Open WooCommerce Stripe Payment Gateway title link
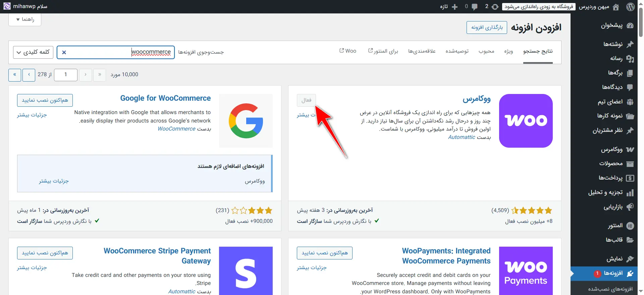The width and height of the screenshot is (644, 295). tap(157, 256)
